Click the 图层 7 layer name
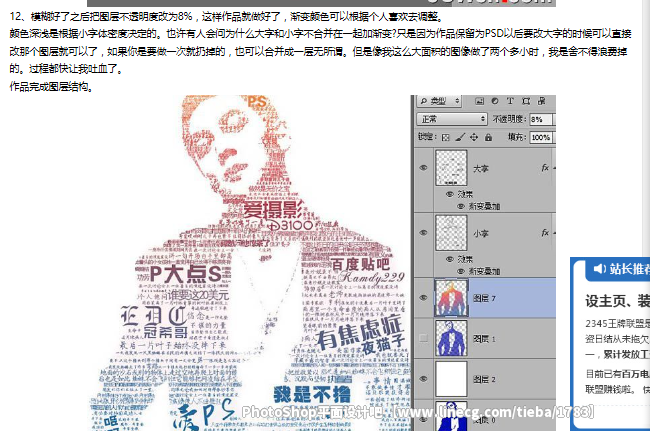The image size is (650, 431). (x=484, y=298)
